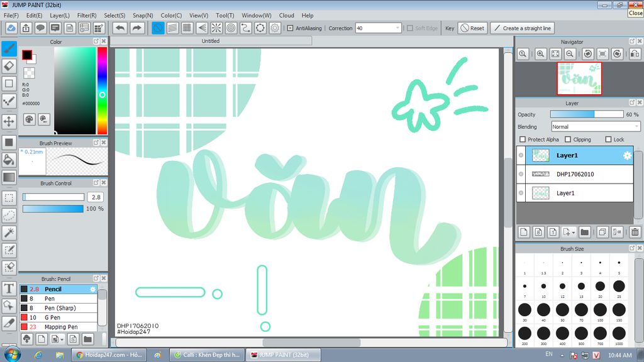Turn snap off in the toolbar
Viewport: 644px width, 362px height.
pos(158,28)
